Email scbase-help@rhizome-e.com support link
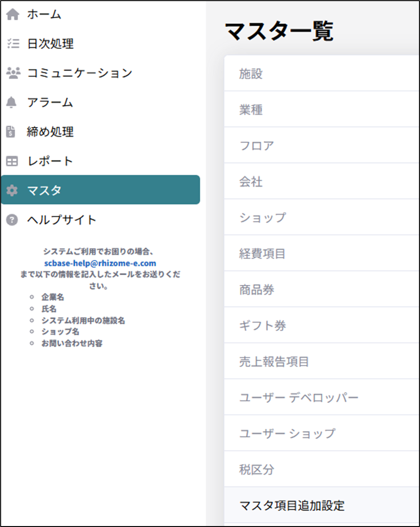This screenshot has height=527, width=420. [x=100, y=263]
